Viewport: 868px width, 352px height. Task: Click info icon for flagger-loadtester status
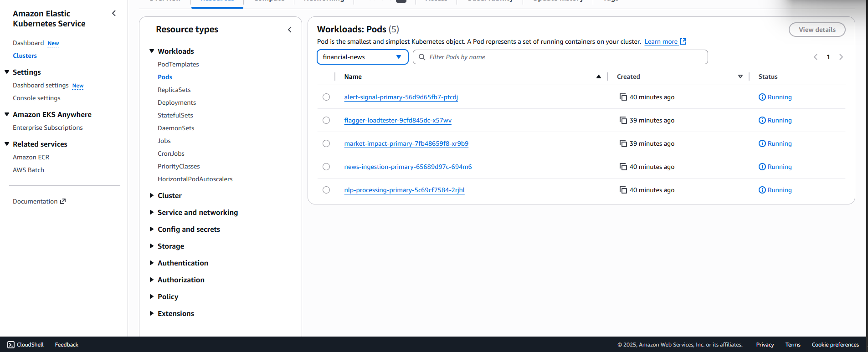pyautogui.click(x=762, y=120)
